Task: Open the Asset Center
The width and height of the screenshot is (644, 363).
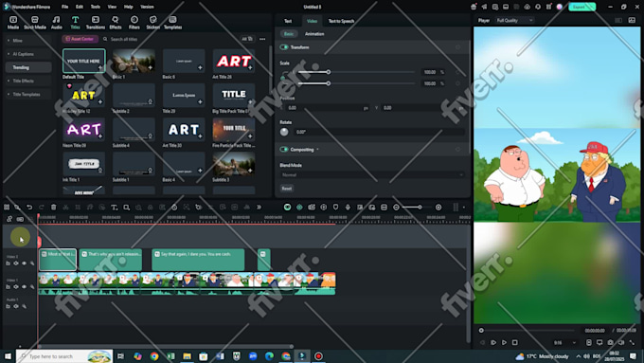Action: pyautogui.click(x=80, y=39)
